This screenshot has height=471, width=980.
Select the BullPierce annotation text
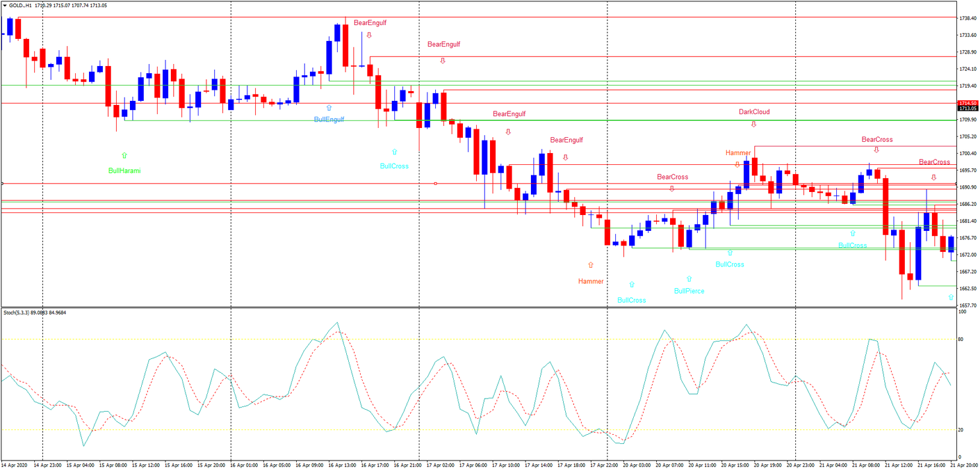689,291
